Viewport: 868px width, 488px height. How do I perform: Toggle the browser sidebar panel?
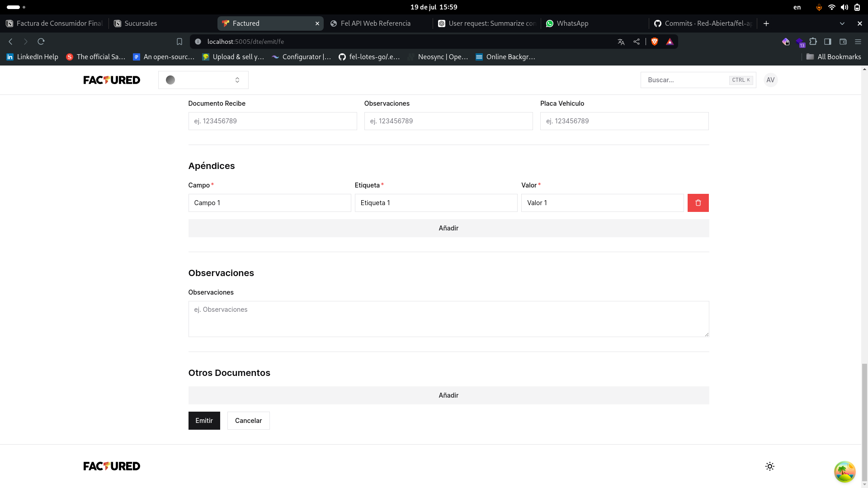point(828,42)
